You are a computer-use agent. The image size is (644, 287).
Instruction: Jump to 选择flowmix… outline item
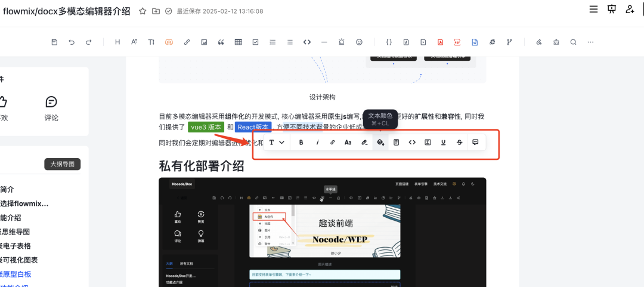tap(24, 203)
